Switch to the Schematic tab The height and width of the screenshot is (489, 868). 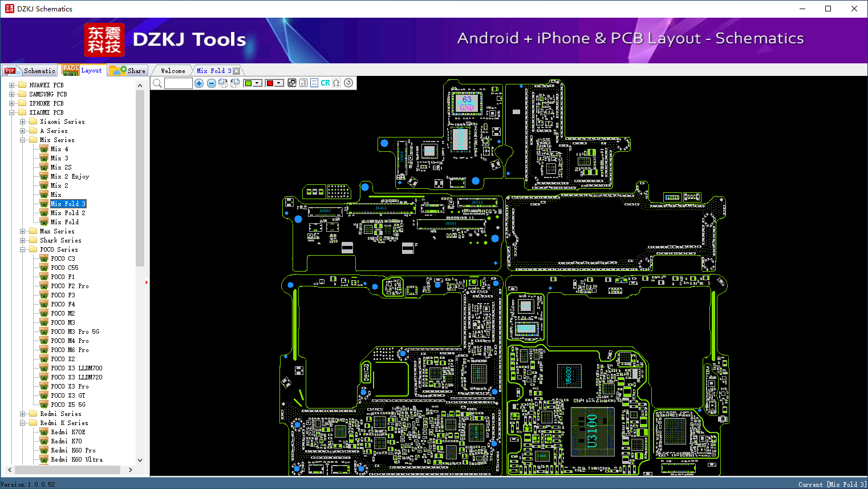click(x=30, y=71)
